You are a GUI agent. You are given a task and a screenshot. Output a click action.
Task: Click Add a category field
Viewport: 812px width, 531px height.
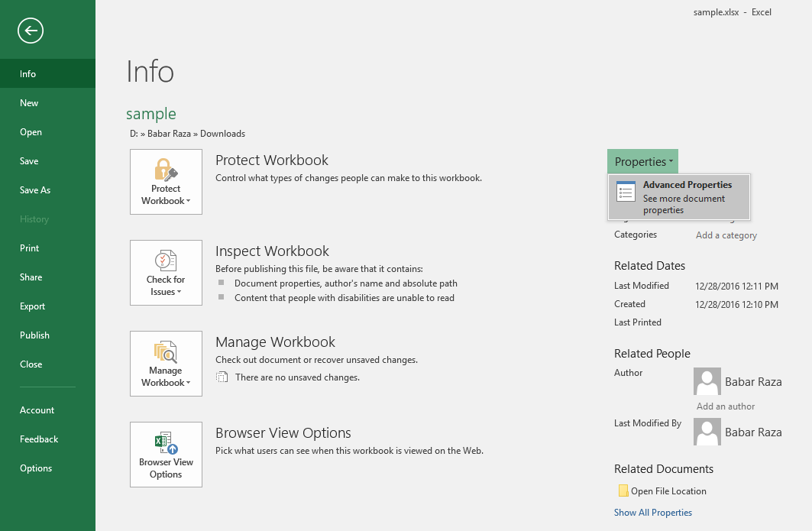click(x=726, y=235)
